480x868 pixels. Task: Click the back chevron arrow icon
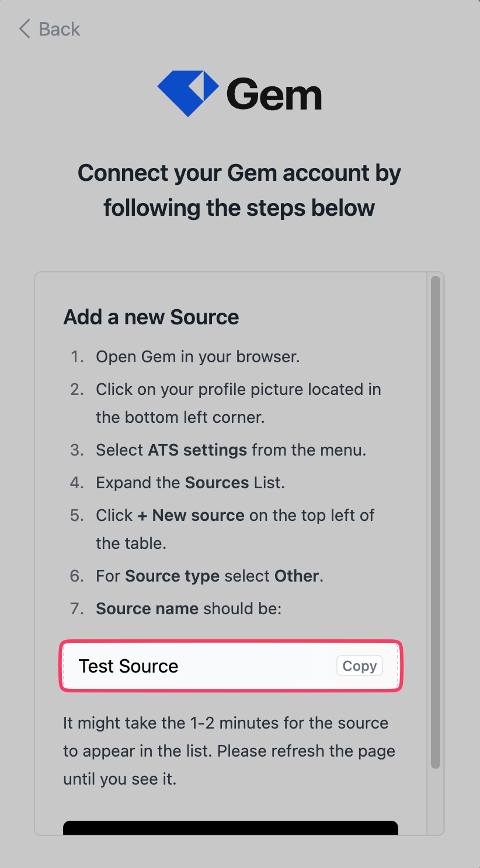point(25,29)
